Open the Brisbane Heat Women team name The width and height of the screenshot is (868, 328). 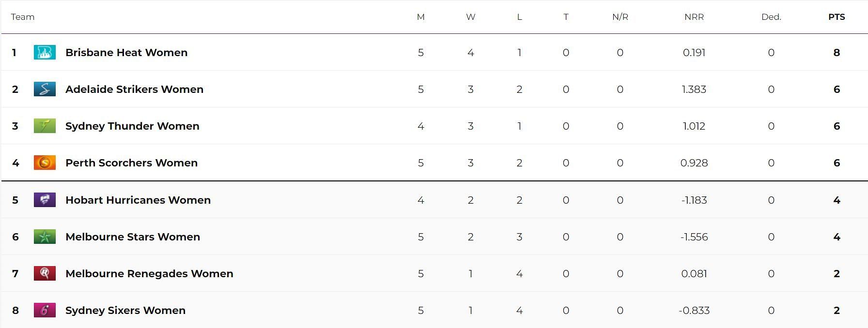tap(126, 52)
